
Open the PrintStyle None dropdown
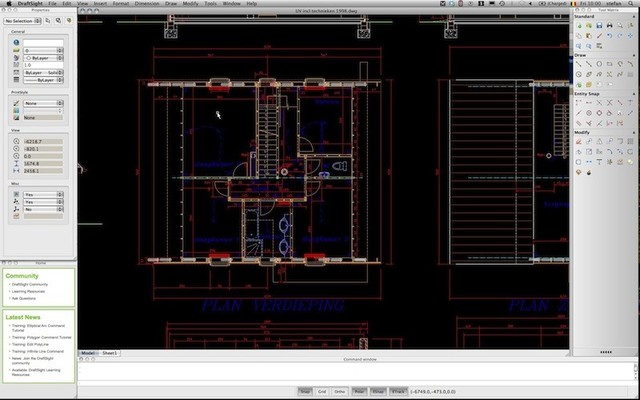(43, 103)
